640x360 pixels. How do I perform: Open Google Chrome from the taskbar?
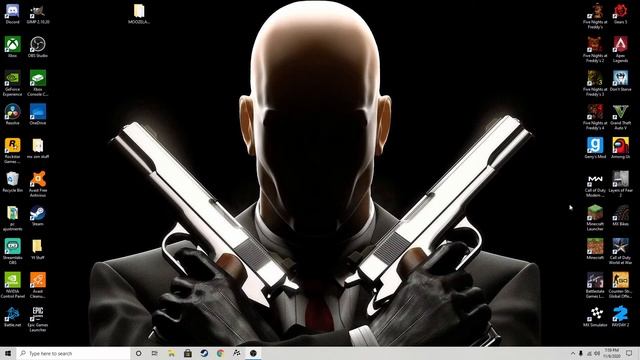point(220,353)
